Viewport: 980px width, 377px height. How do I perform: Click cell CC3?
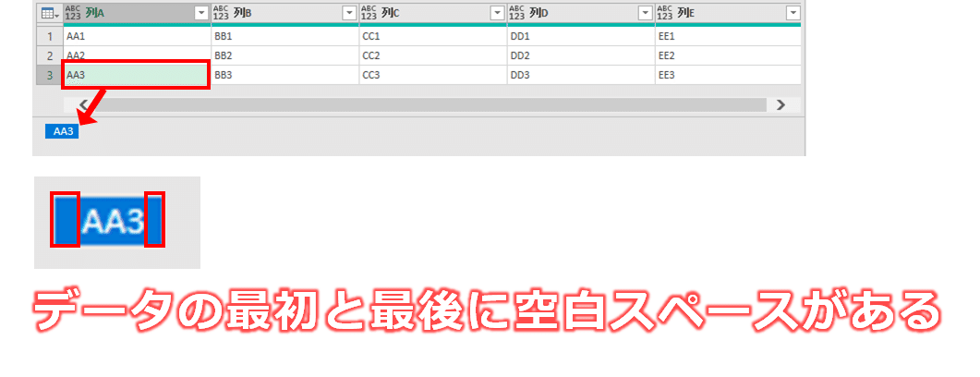[x=433, y=75]
